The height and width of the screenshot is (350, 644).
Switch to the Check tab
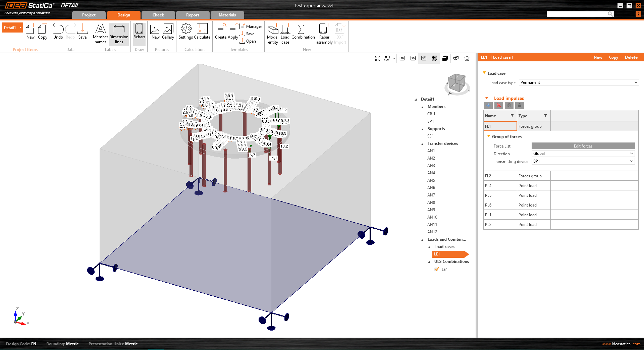(x=158, y=15)
